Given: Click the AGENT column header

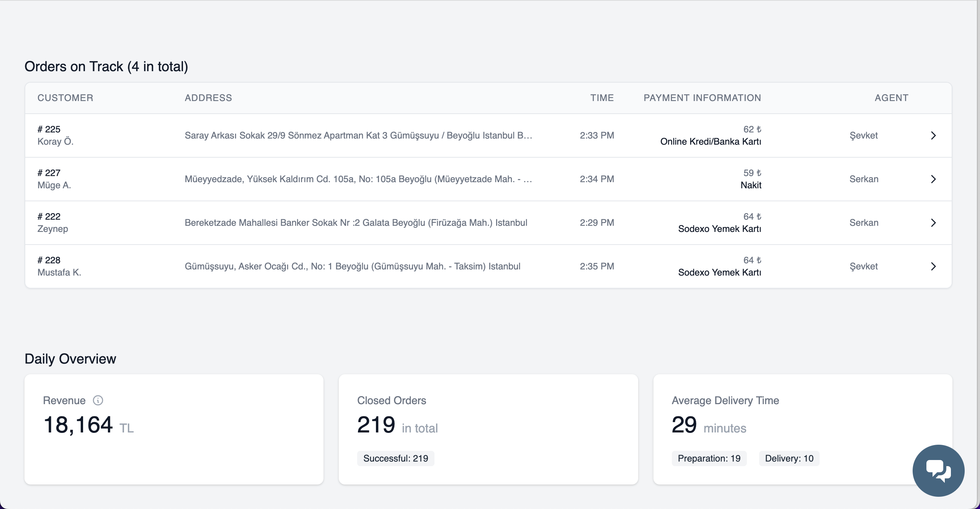Looking at the screenshot, I should tap(892, 98).
